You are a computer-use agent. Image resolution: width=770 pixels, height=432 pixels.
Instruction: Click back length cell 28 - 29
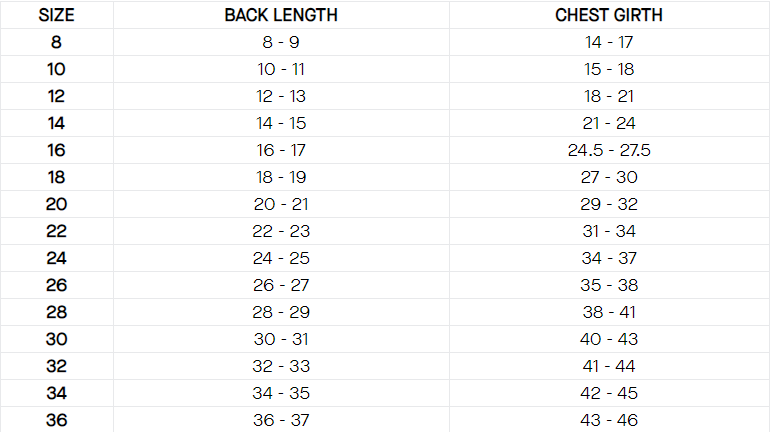281,312
